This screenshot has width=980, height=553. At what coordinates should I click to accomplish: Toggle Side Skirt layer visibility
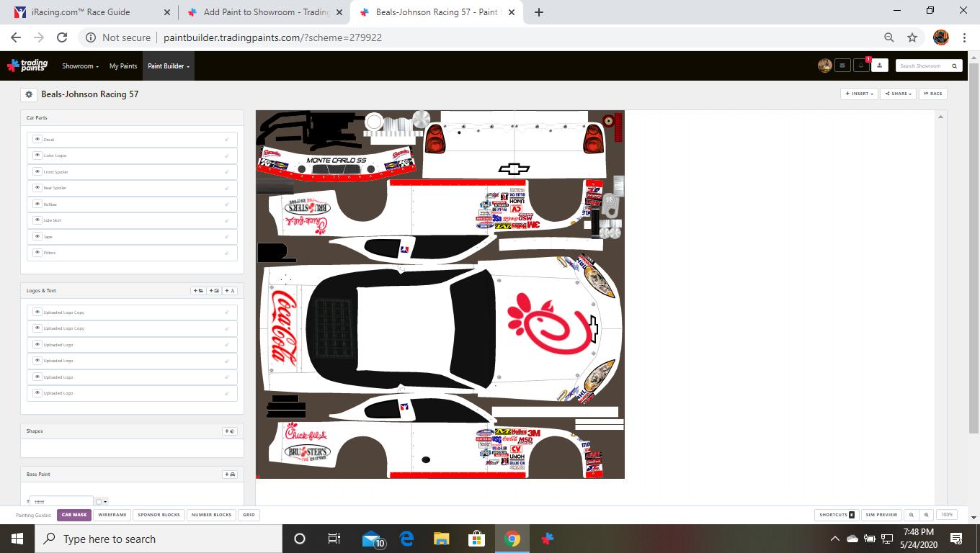click(x=37, y=220)
